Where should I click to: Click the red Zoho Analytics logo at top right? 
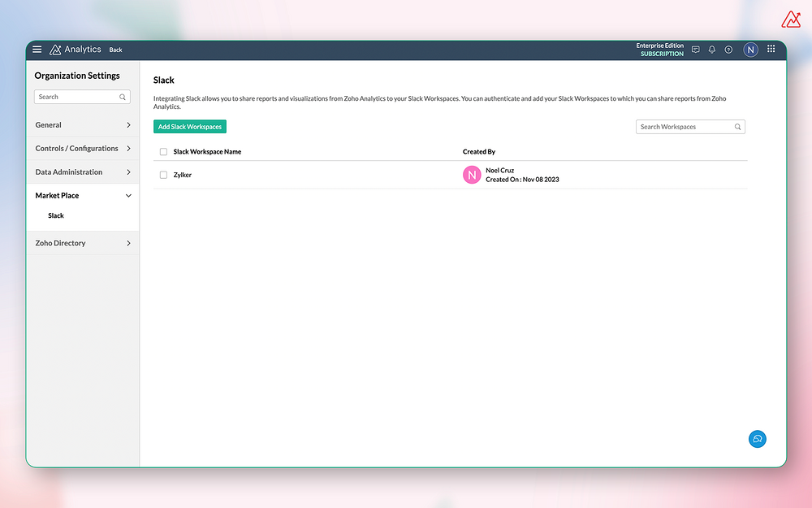click(791, 20)
